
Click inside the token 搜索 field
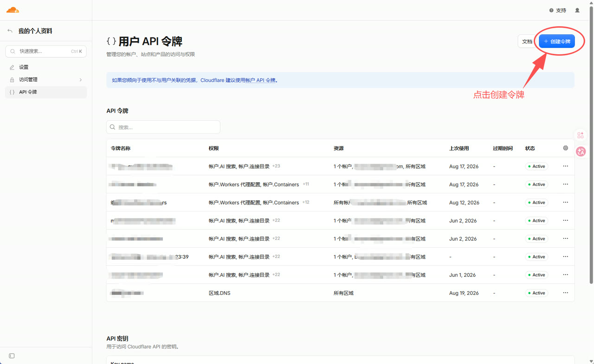tap(163, 127)
